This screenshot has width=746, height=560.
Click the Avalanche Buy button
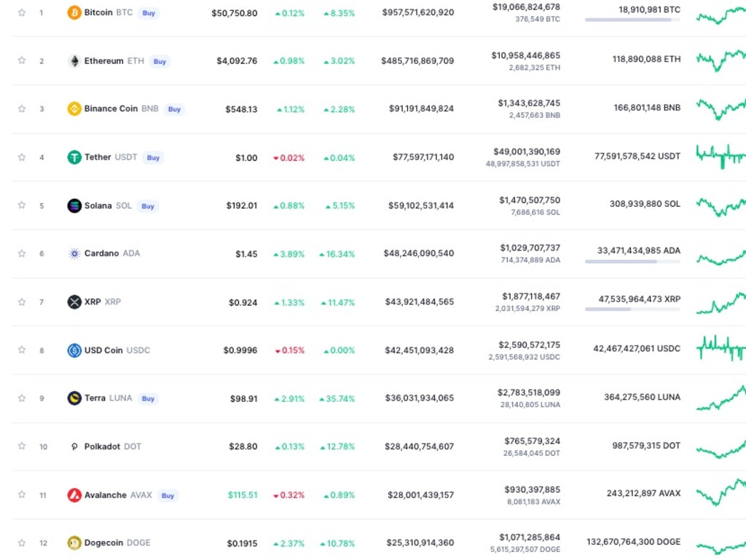[x=168, y=496]
